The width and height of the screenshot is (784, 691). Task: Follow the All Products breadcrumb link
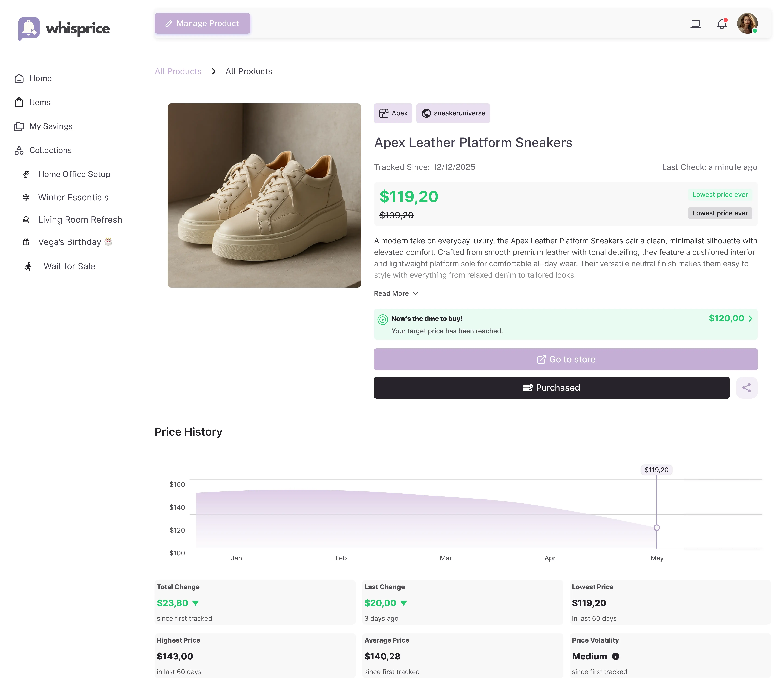[x=178, y=71]
